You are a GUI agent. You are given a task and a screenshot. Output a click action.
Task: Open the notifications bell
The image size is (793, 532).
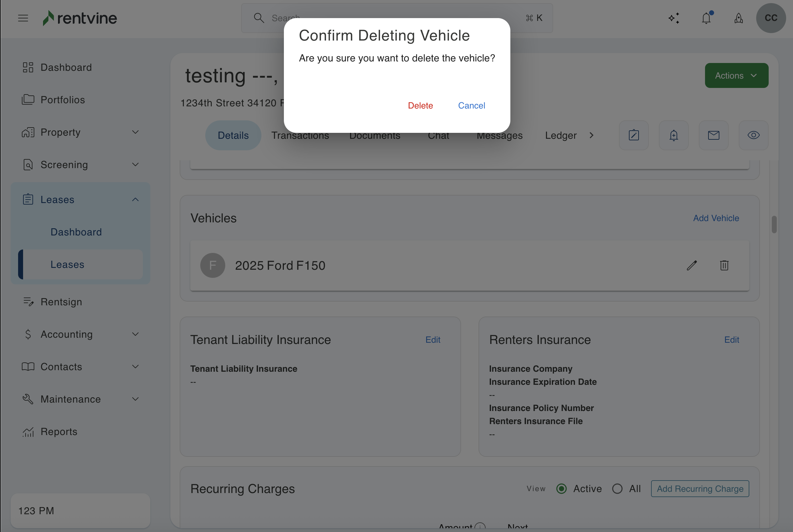707,18
